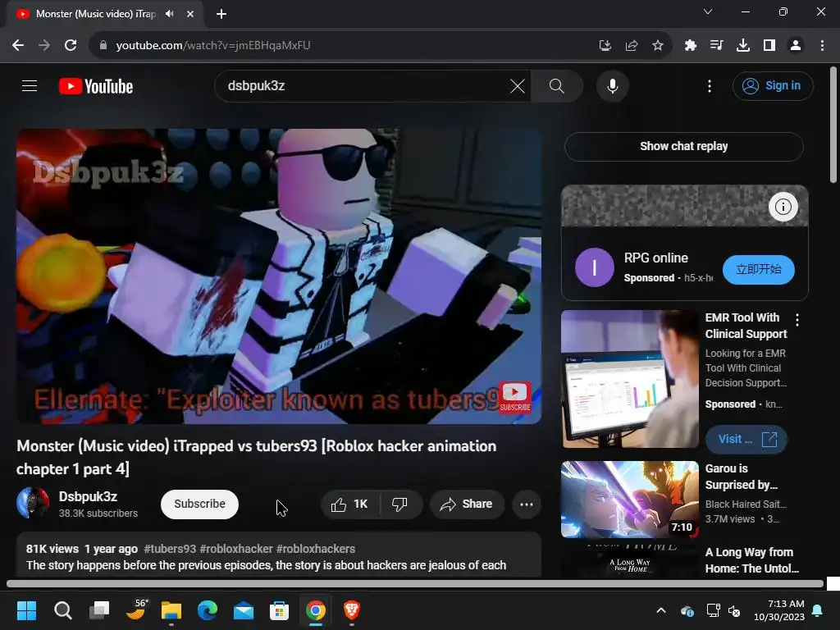
Task: Start voice search with microphone
Action: [612, 85]
